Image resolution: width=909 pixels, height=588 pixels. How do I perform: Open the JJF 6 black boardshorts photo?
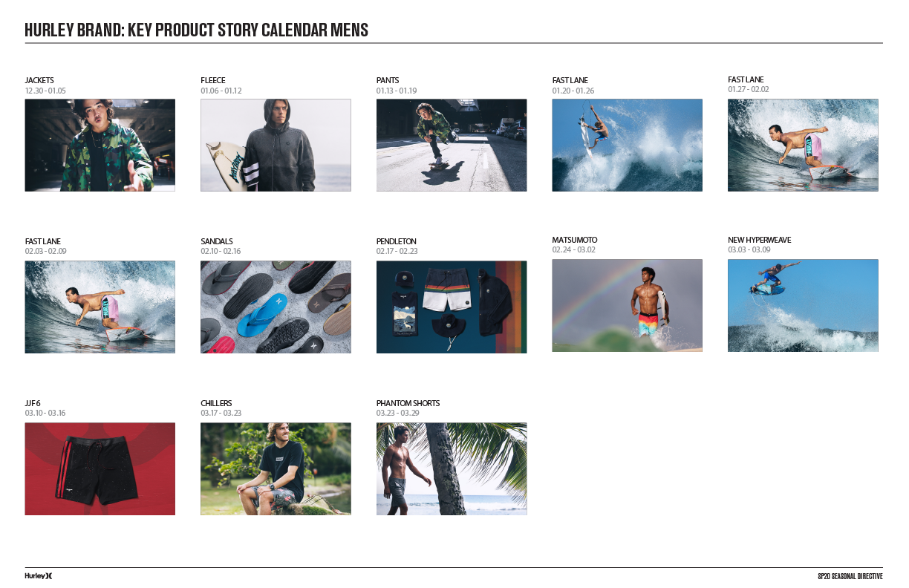pyautogui.click(x=100, y=468)
